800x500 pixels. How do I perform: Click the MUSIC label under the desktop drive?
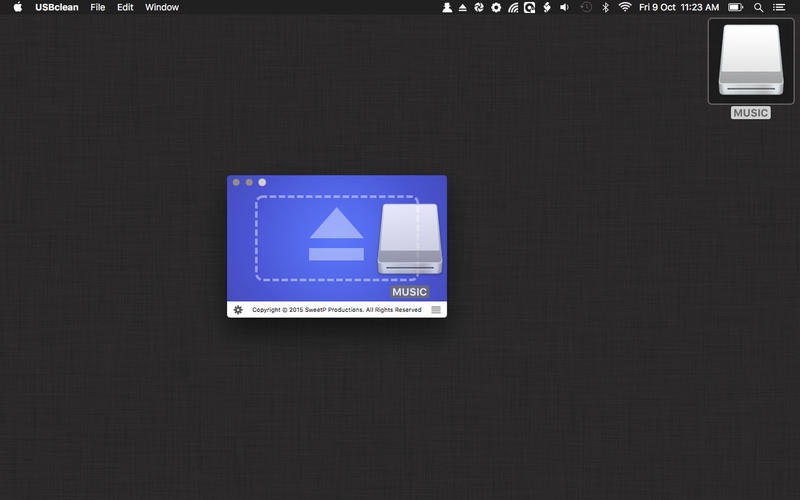coord(751,113)
